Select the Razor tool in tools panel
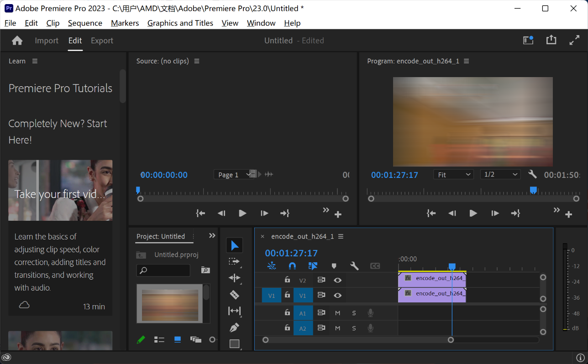 click(x=234, y=295)
